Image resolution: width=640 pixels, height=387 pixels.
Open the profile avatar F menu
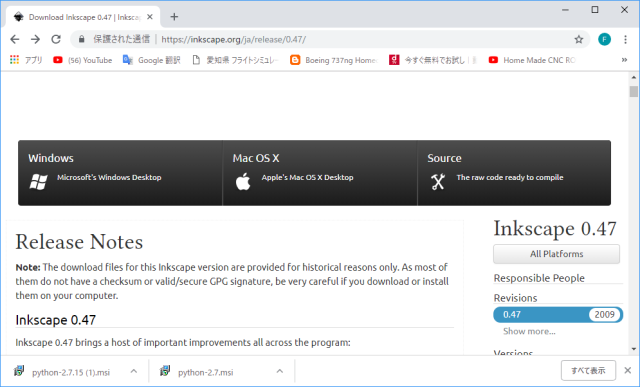pos(604,39)
